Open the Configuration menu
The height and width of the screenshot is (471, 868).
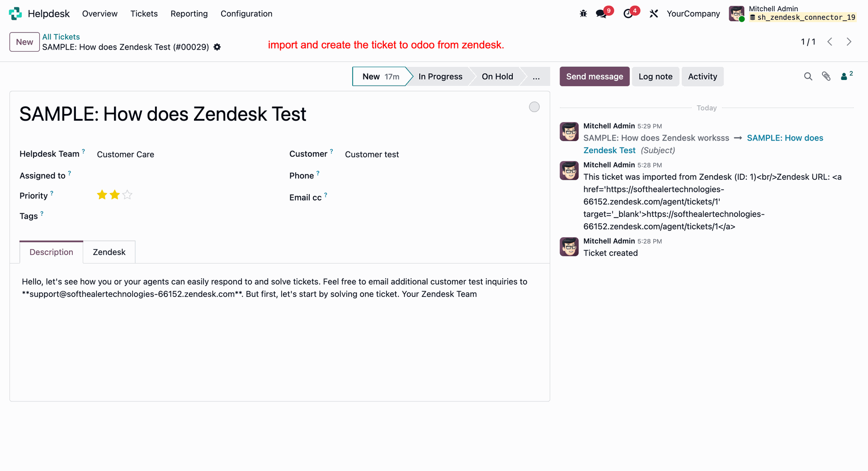pyautogui.click(x=246, y=14)
